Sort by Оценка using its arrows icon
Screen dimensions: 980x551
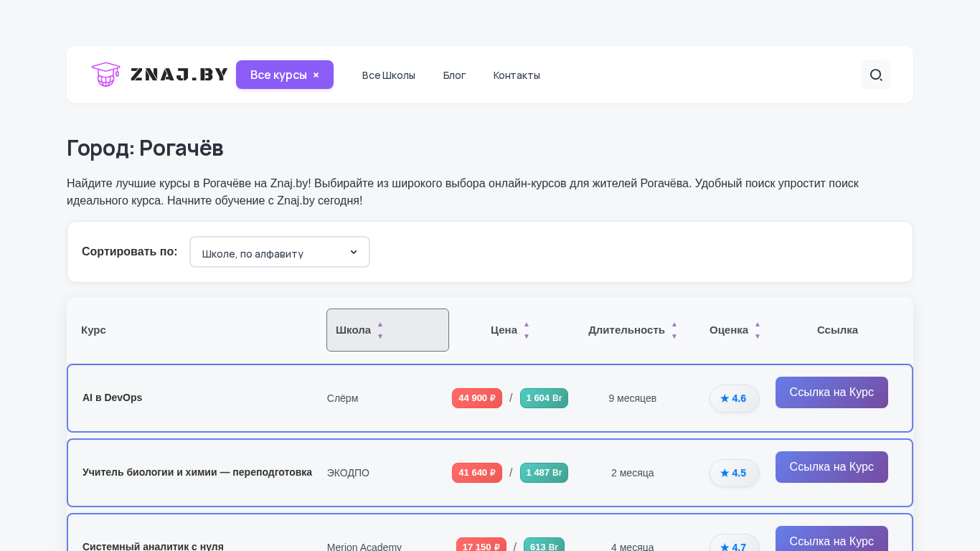(757, 330)
